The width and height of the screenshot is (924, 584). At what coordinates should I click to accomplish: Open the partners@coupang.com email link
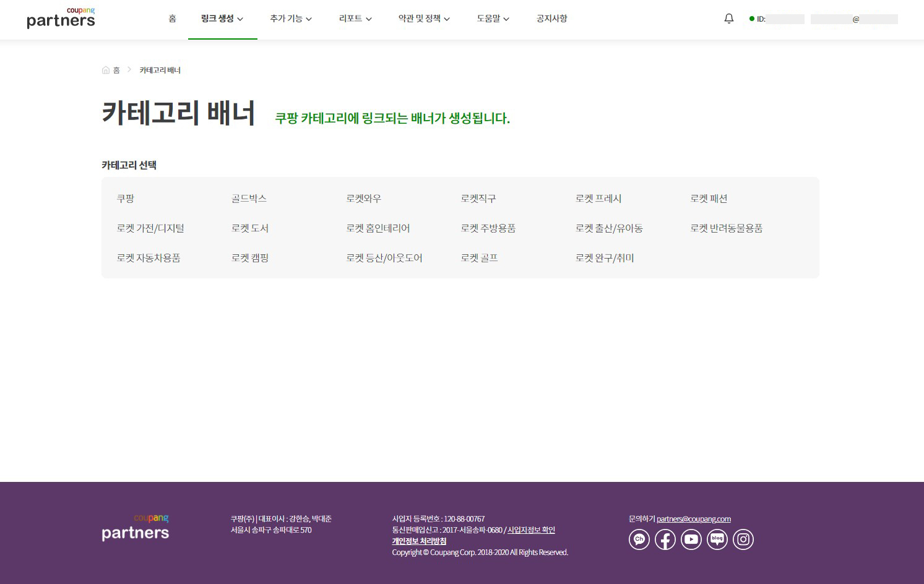[694, 519]
